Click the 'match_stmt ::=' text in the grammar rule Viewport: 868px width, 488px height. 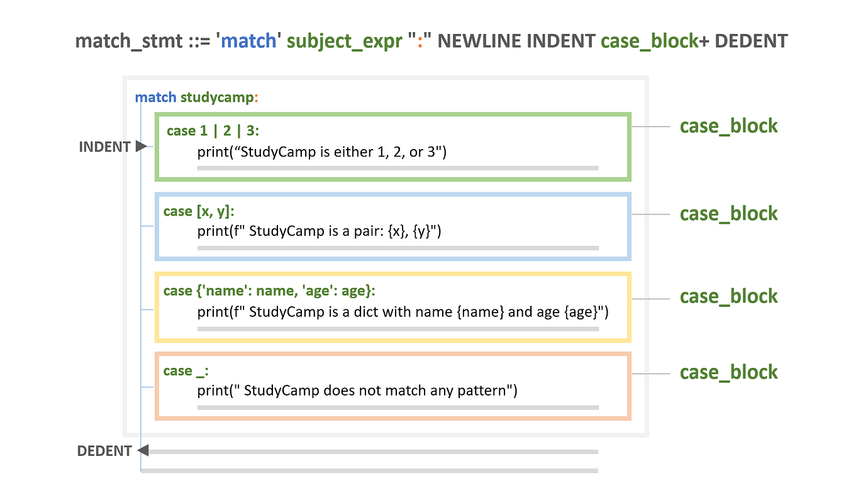pos(143,42)
